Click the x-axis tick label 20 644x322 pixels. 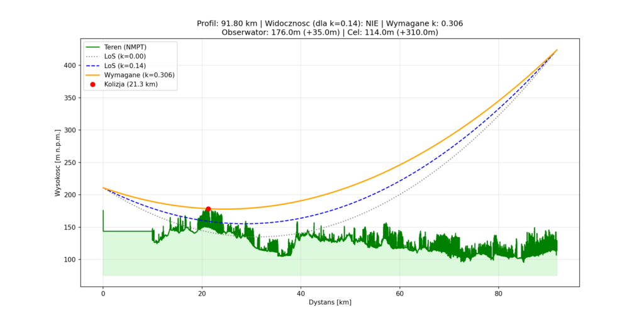click(202, 293)
